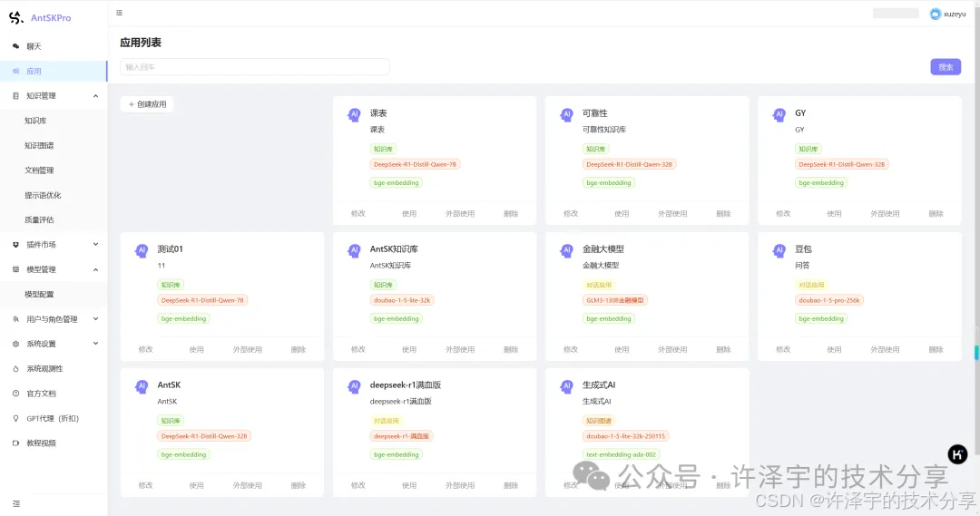Click 修改 on the 金融大模型 card

click(x=571, y=350)
